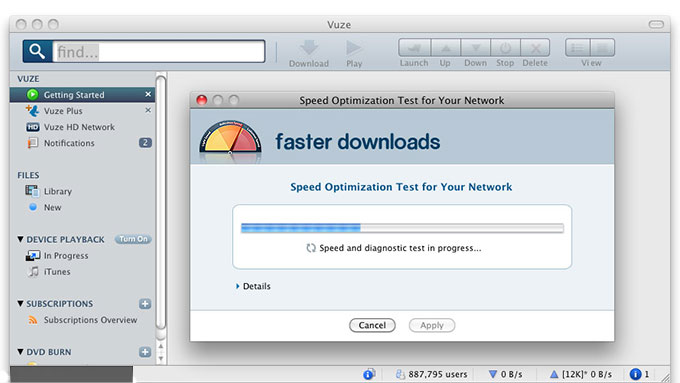The height and width of the screenshot is (383, 680).
Task: Click the Delete toolbar button
Action: click(535, 48)
